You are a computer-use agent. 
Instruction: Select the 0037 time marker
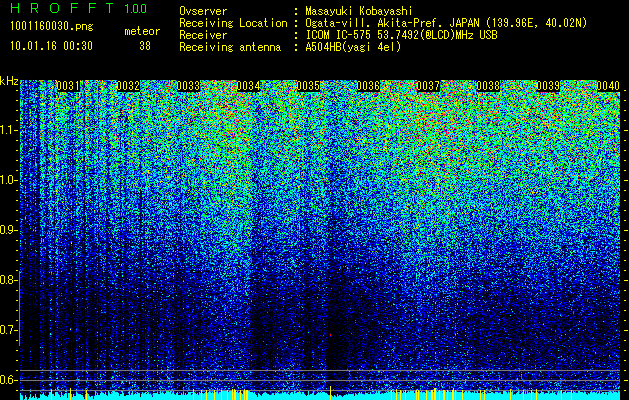coord(428,86)
